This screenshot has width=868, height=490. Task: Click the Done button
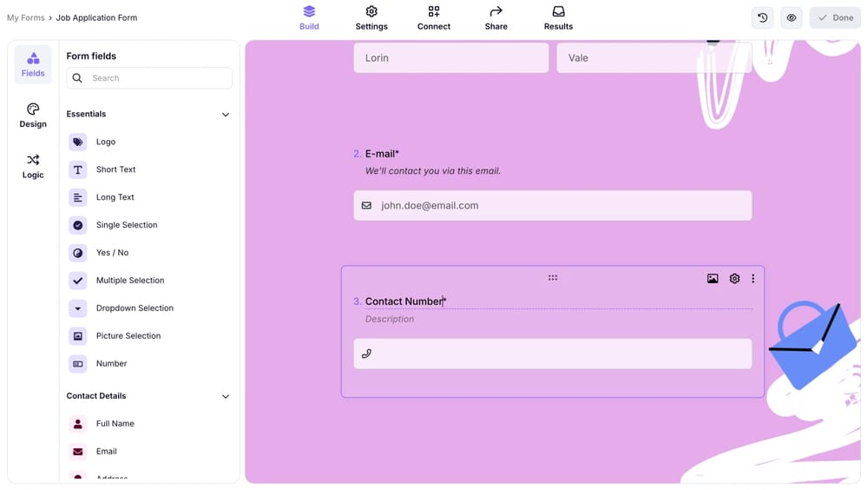click(834, 17)
